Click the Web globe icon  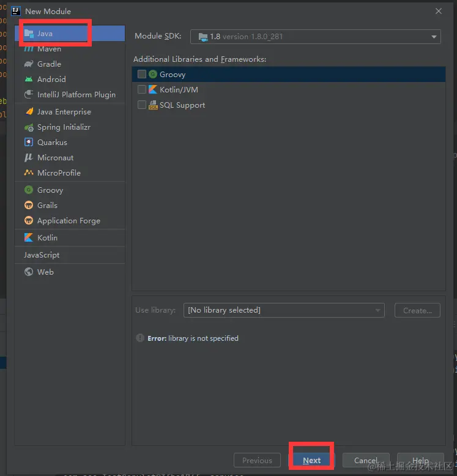pyautogui.click(x=29, y=272)
